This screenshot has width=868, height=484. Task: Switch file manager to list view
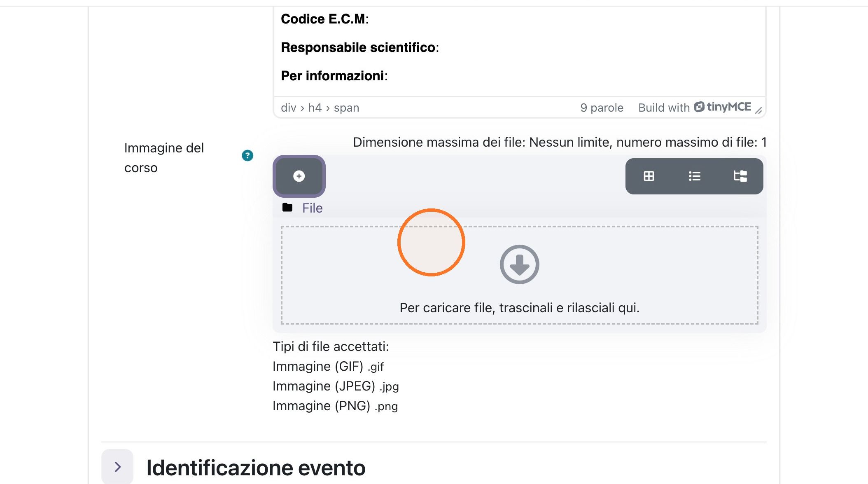695,176
